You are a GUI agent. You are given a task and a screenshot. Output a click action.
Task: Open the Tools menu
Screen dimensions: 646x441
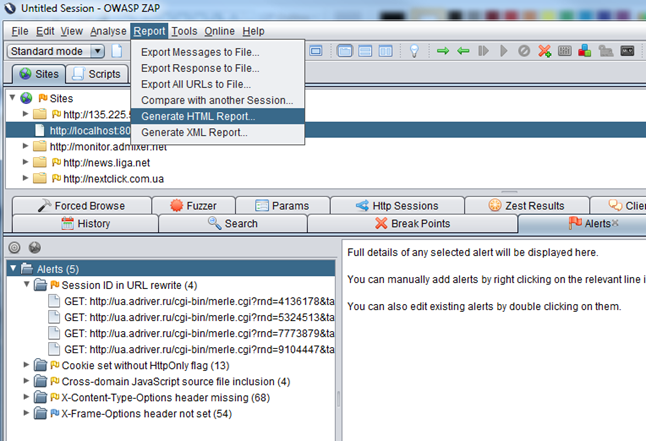184,31
